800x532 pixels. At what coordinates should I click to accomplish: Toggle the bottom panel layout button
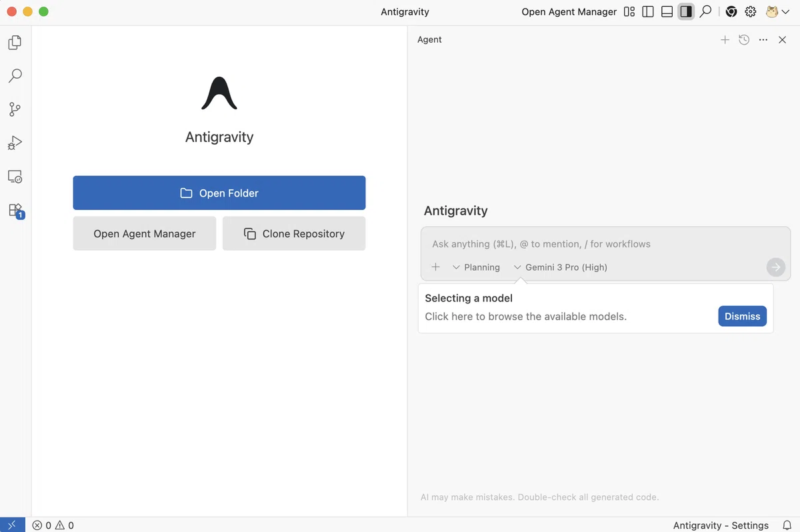coord(667,11)
